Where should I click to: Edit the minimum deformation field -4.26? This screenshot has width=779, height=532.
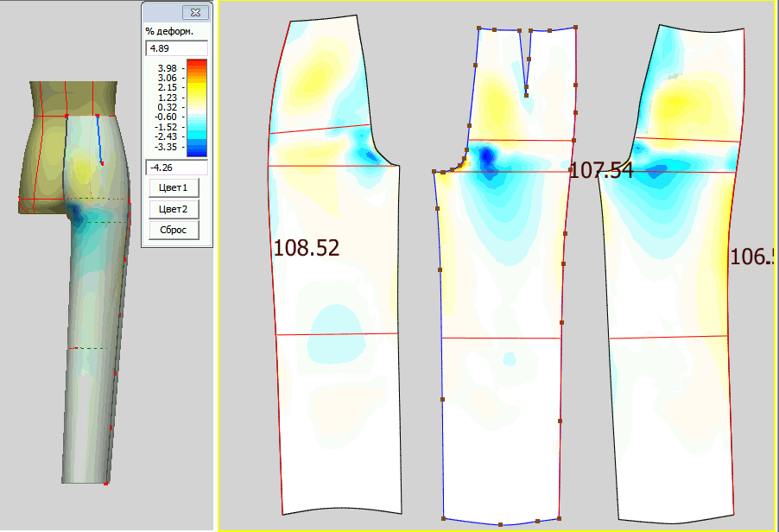[176, 168]
